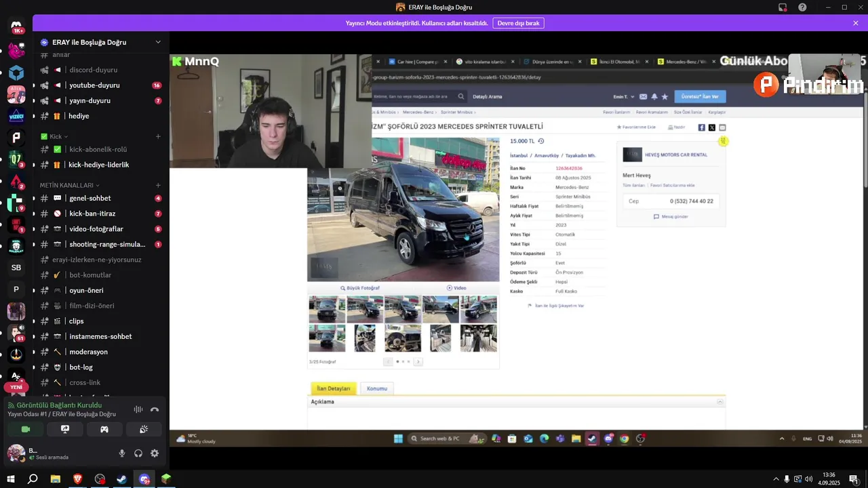This screenshot has height=488, width=868.
Task: Expand threads arrow beside clips channel
Action: 34,321
